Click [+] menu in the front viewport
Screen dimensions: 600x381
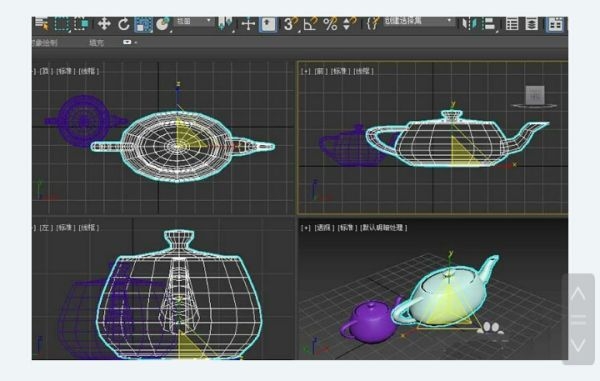point(305,71)
